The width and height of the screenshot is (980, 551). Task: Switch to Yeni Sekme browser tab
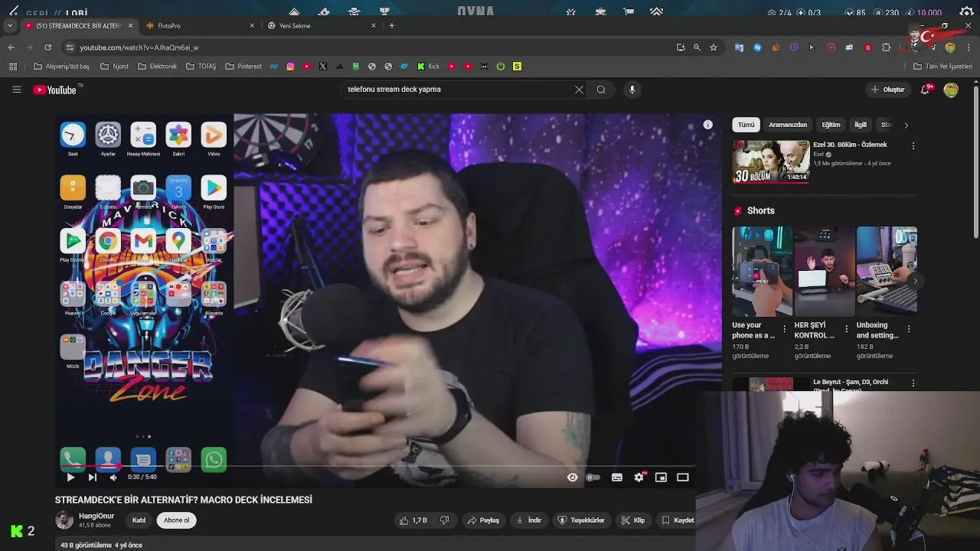tap(322, 25)
